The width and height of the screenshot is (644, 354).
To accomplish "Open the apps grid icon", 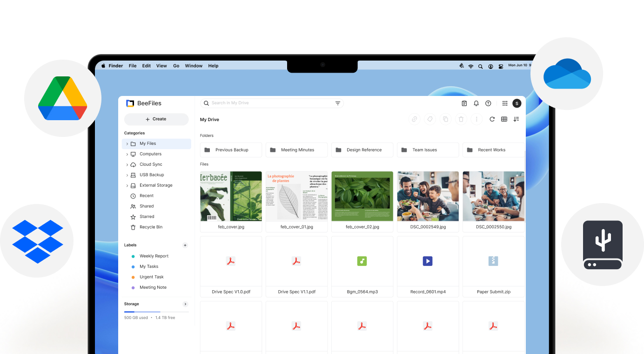I will (x=504, y=103).
